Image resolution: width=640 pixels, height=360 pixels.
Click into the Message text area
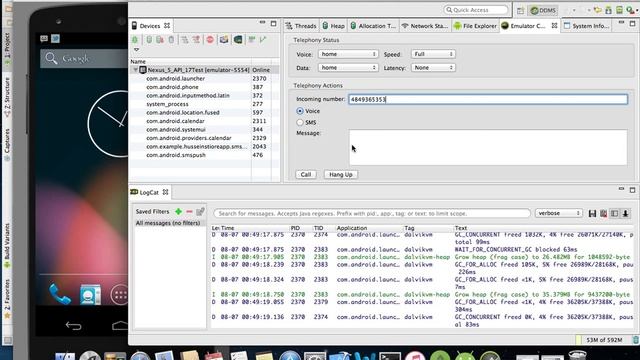[x=488, y=147]
